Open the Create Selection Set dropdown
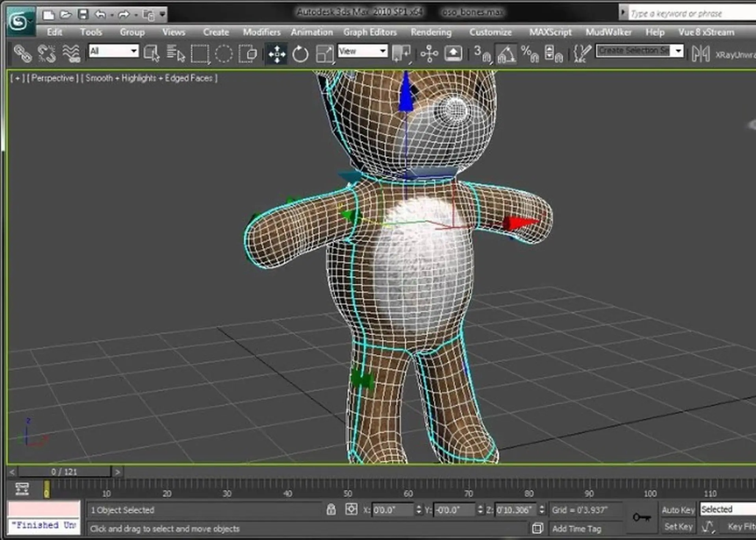756x540 pixels. tap(678, 51)
